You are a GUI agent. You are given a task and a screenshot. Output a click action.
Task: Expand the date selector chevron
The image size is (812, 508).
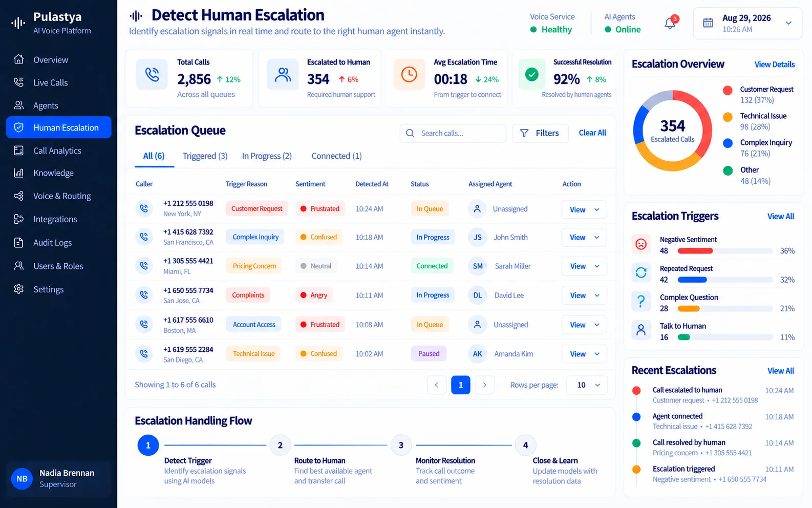pos(788,23)
